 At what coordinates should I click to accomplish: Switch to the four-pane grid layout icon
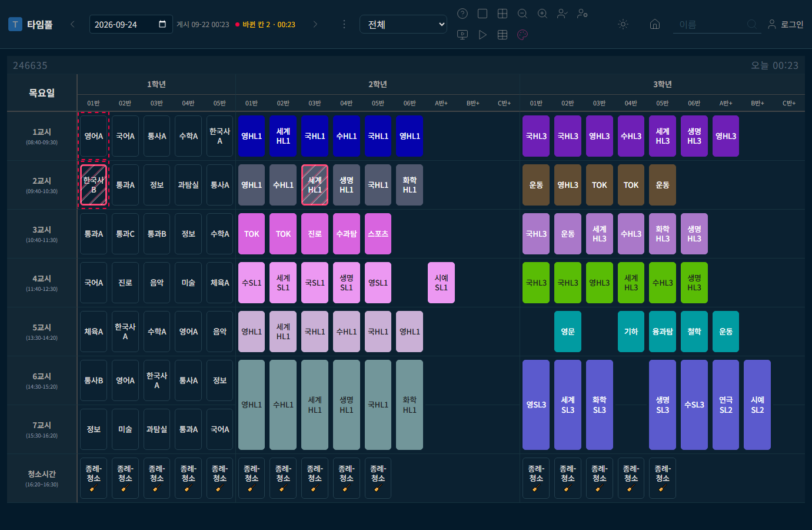pos(502,14)
